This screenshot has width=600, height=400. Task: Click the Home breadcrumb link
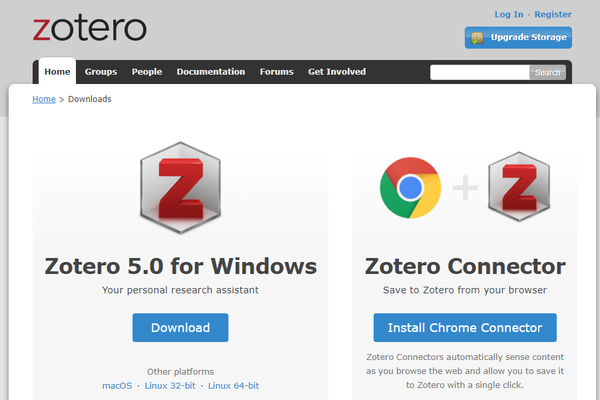[x=44, y=99]
